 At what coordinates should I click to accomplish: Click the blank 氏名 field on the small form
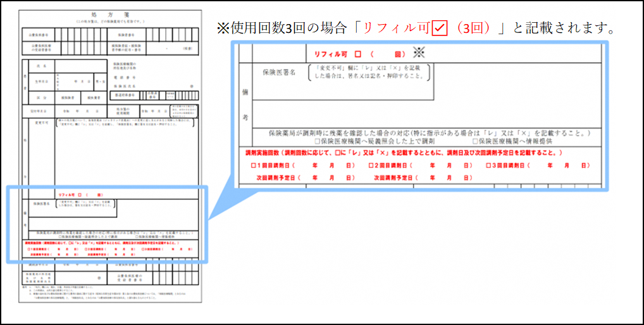pos(80,66)
